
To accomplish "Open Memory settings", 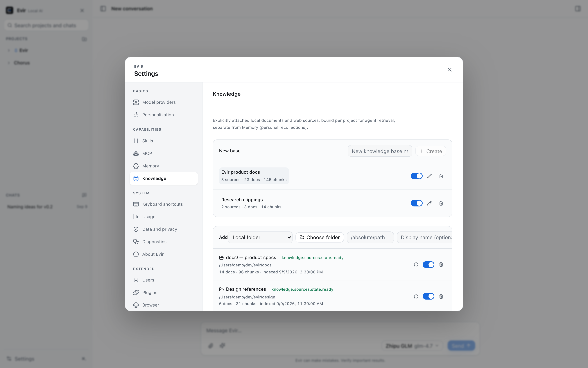I will [x=164, y=166].
